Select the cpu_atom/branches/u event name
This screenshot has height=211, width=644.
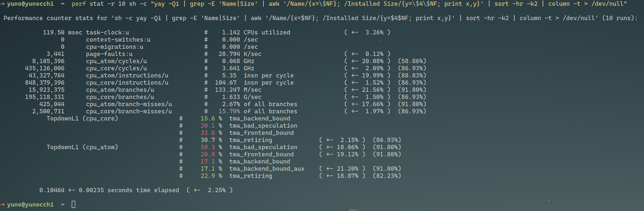[120, 90]
